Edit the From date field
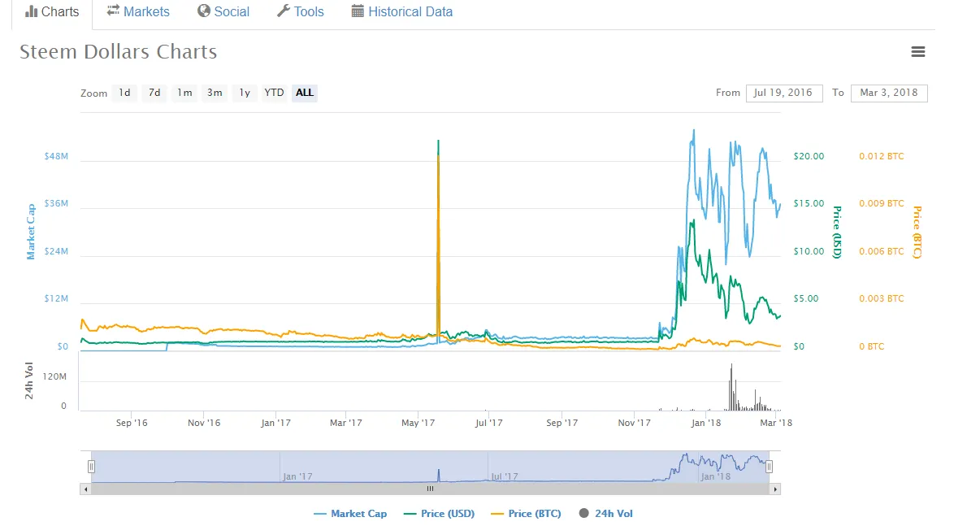980x526 pixels. 783,93
